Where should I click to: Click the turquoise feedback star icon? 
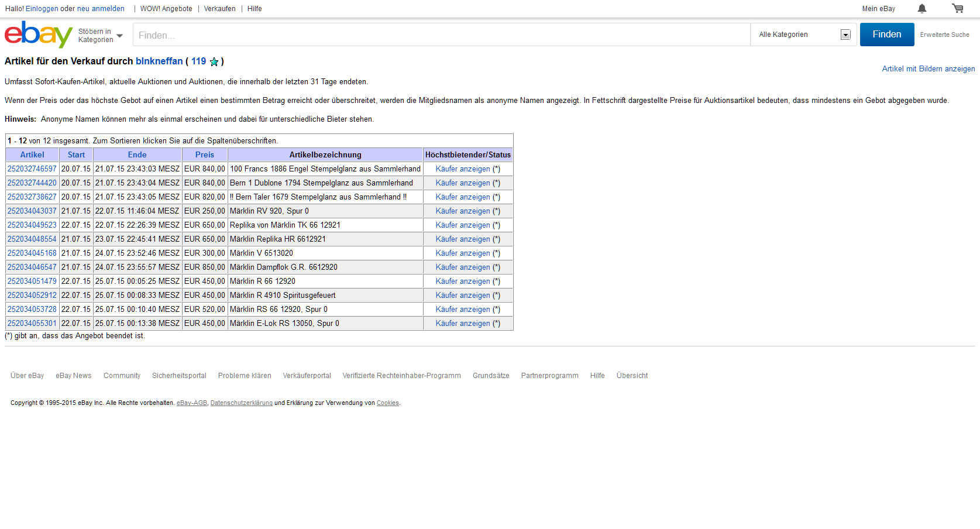coord(214,61)
